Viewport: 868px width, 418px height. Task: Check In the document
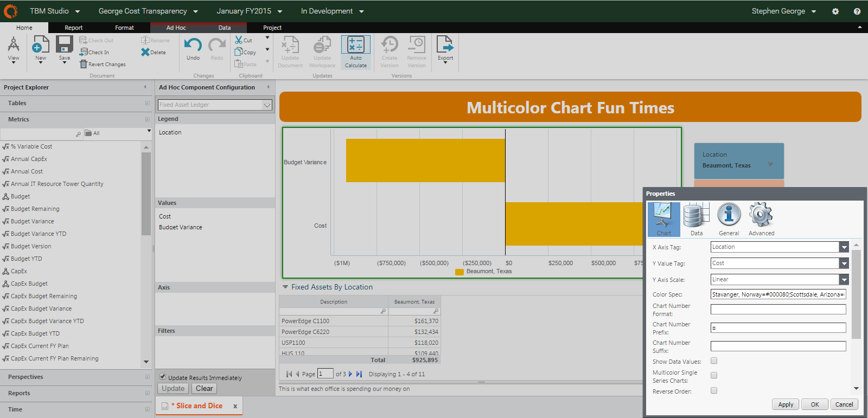point(94,52)
